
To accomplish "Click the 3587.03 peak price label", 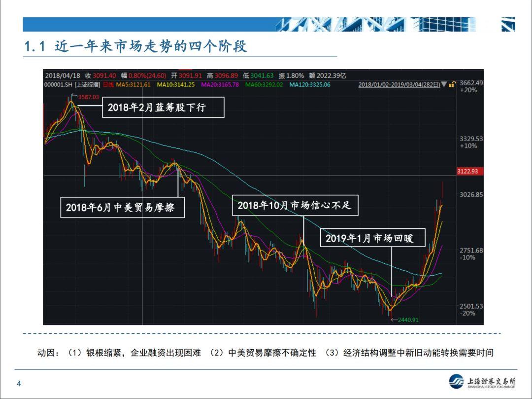I will pyautogui.click(x=89, y=97).
